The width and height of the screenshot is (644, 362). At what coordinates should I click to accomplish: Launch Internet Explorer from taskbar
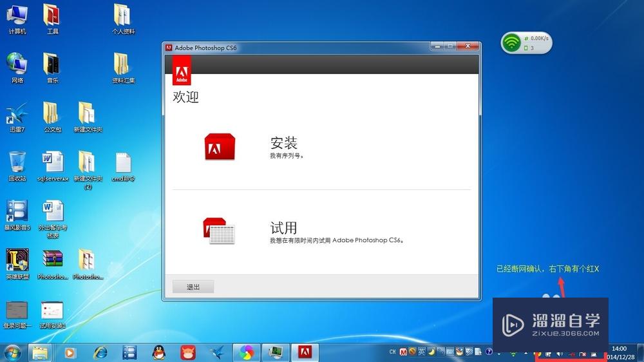click(100, 353)
